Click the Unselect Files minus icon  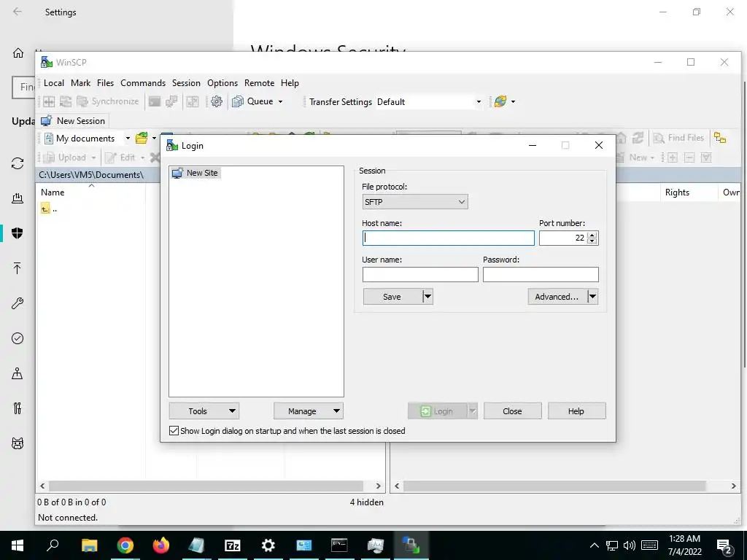689,157
